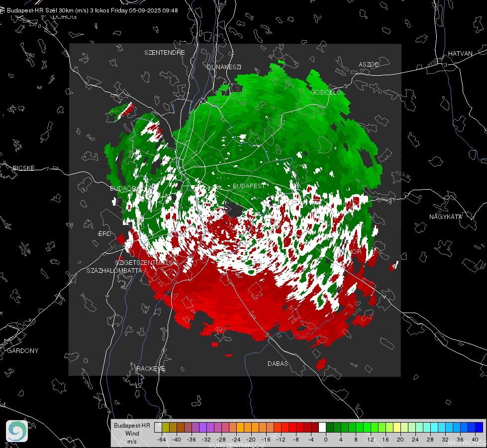
Task: Click the SZÁZHALOMBATTA town label
Action: pyautogui.click(x=114, y=270)
